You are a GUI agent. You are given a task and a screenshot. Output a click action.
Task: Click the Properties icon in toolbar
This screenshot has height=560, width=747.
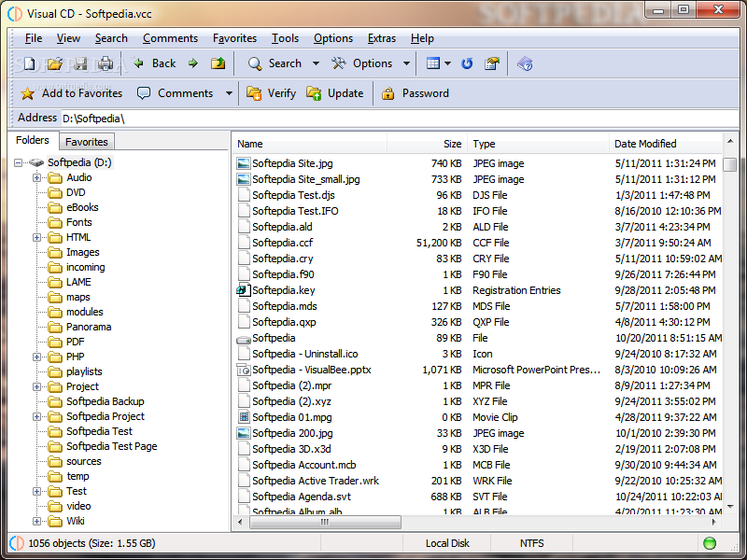click(x=492, y=63)
